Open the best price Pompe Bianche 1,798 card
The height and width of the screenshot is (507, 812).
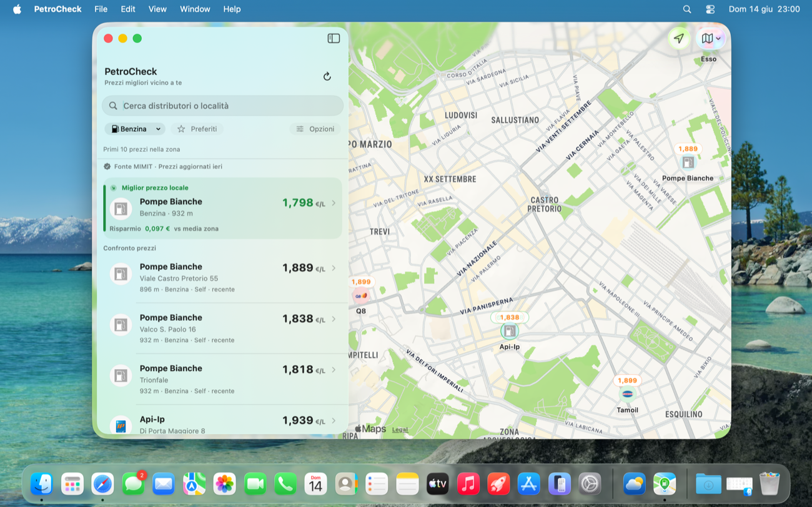point(223,208)
